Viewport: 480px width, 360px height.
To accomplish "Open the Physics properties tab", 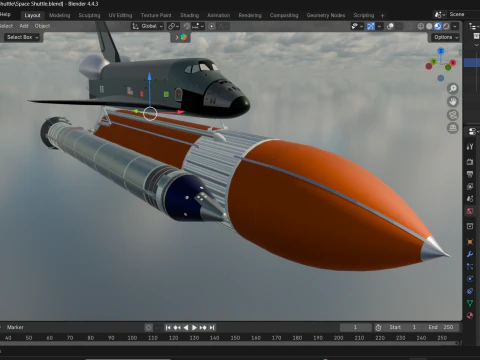I will coord(470,279).
